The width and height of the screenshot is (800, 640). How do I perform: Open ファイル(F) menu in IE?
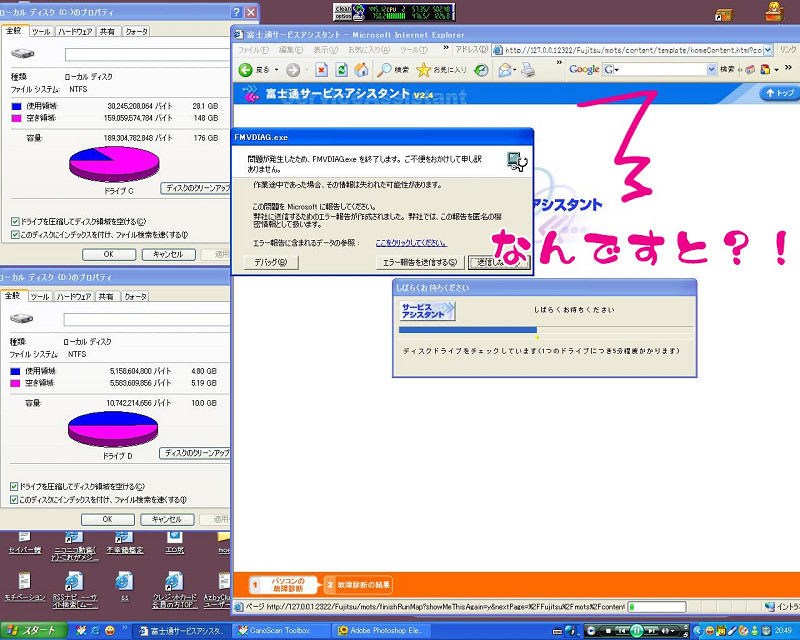(x=253, y=50)
